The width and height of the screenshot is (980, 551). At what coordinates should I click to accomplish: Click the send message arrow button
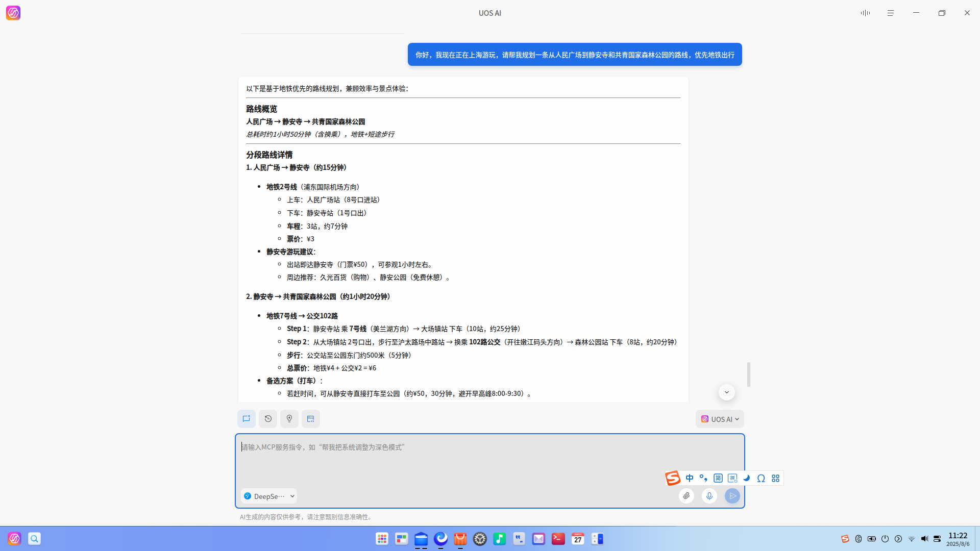coord(732,496)
